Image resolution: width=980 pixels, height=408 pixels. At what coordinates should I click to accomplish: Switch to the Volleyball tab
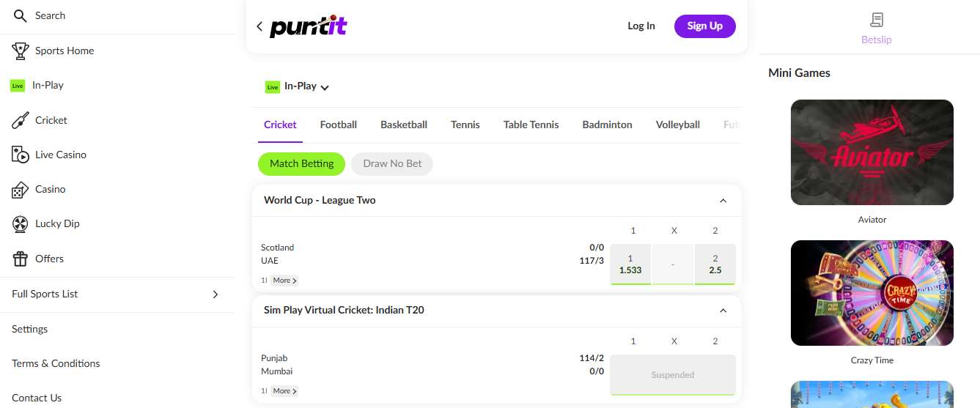point(678,125)
